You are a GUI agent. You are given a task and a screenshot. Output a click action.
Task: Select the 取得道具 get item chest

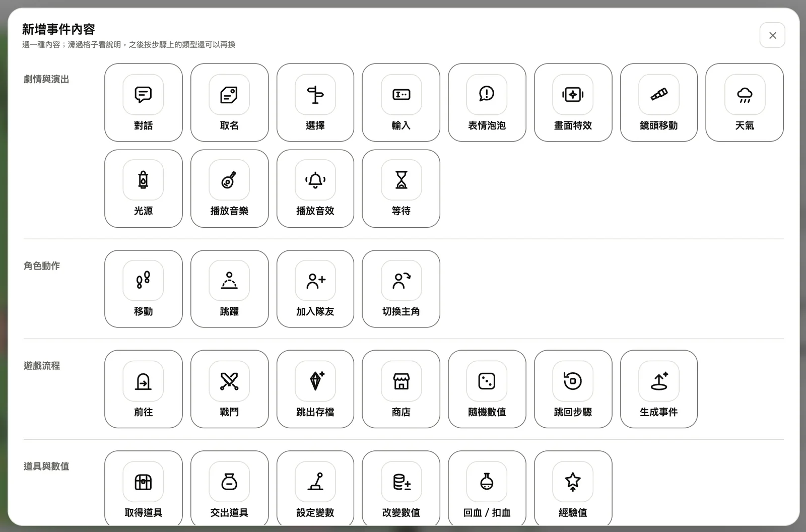(144, 489)
